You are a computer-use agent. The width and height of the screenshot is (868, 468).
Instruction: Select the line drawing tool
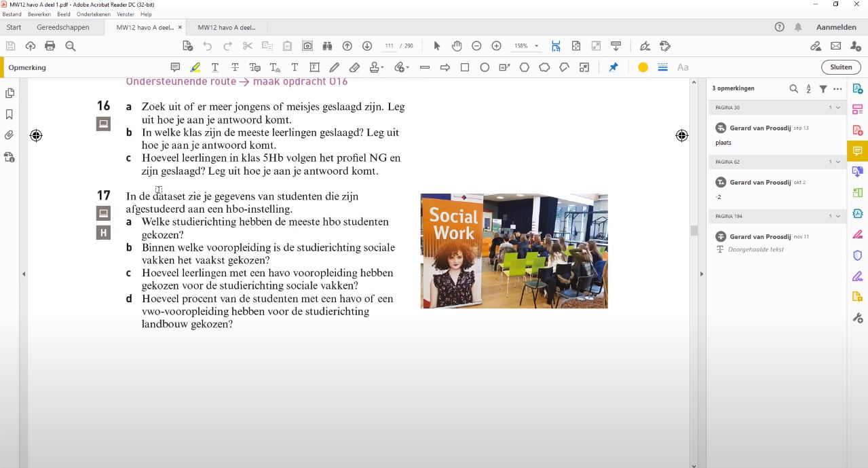coord(425,67)
